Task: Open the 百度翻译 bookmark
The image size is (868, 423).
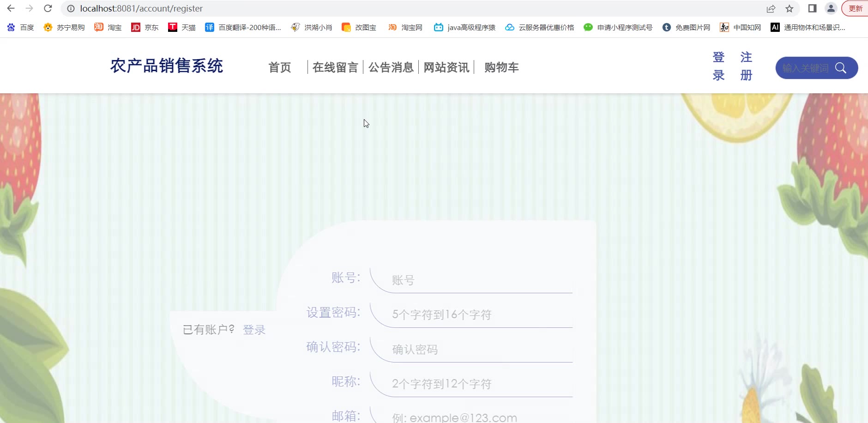Action: click(x=243, y=27)
